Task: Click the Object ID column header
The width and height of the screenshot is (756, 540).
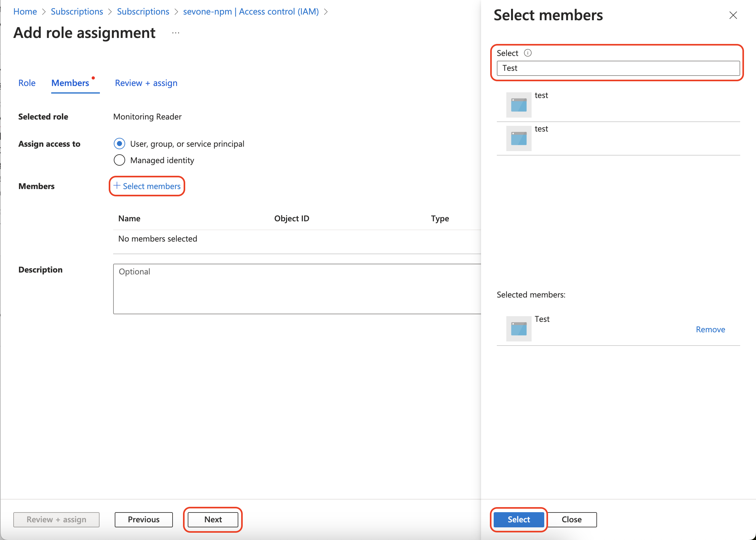Action: (291, 218)
